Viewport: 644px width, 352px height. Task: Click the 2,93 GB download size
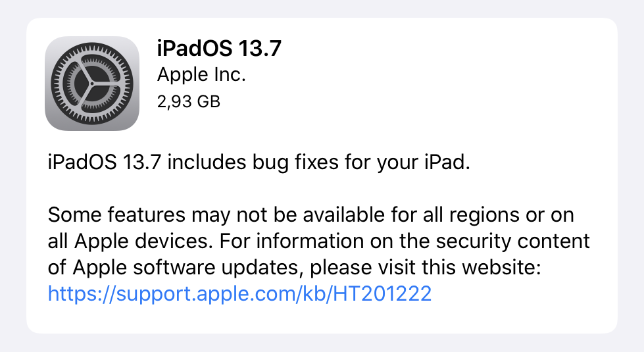point(188,101)
